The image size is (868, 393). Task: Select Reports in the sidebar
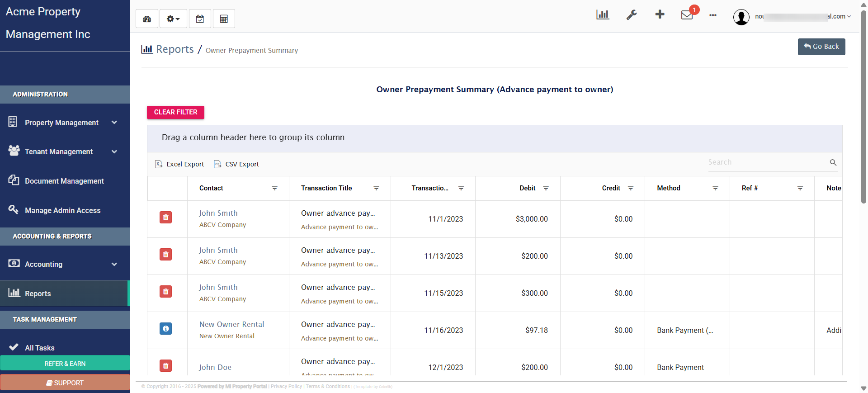pyautogui.click(x=65, y=294)
